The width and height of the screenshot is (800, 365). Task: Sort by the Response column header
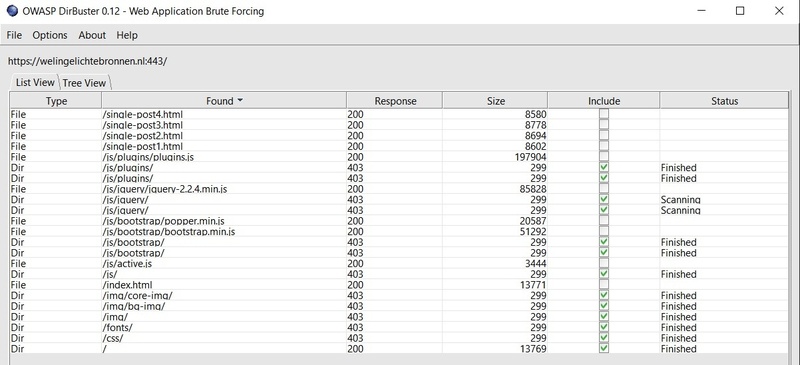pyautogui.click(x=395, y=101)
